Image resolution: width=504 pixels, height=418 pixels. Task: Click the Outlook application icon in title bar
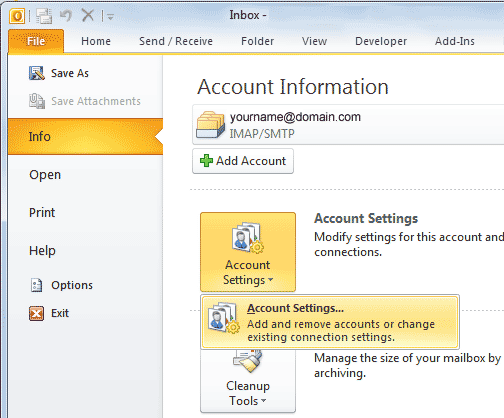click(17, 16)
